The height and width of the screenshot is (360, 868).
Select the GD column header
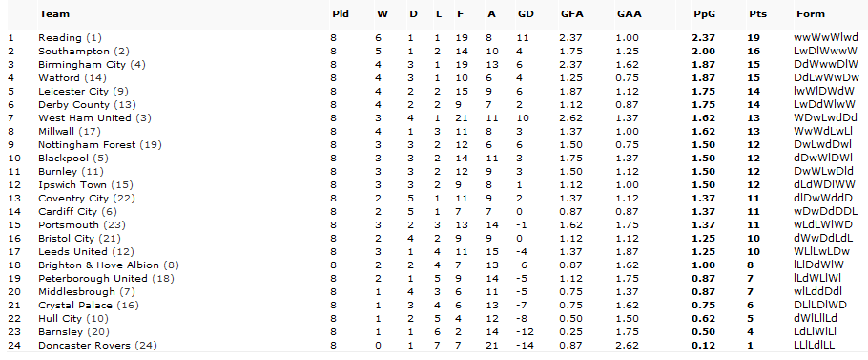tap(525, 14)
